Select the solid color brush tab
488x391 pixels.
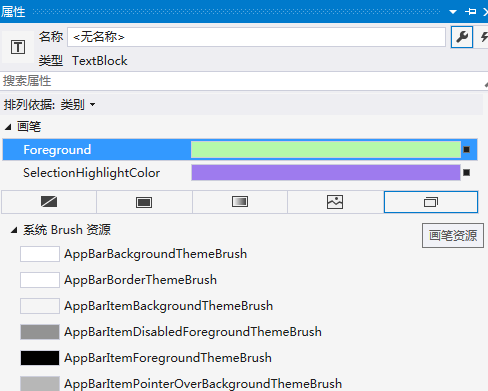coord(144,202)
